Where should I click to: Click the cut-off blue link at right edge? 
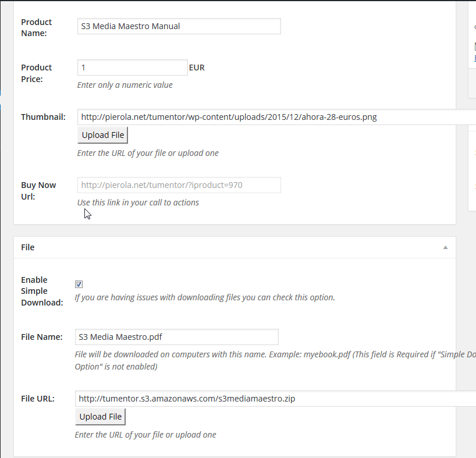point(475,58)
